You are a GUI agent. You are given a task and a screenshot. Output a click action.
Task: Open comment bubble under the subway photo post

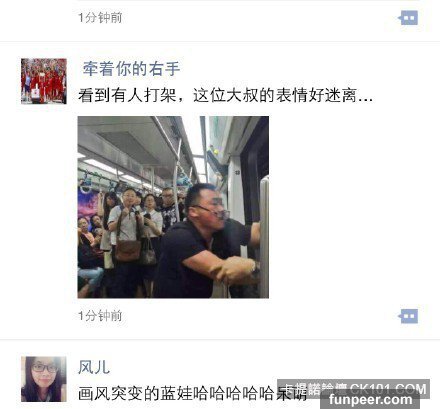[x=408, y=316]
